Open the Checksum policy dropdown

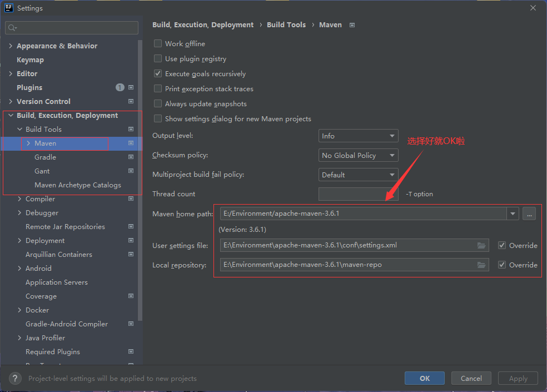point(358,155)
